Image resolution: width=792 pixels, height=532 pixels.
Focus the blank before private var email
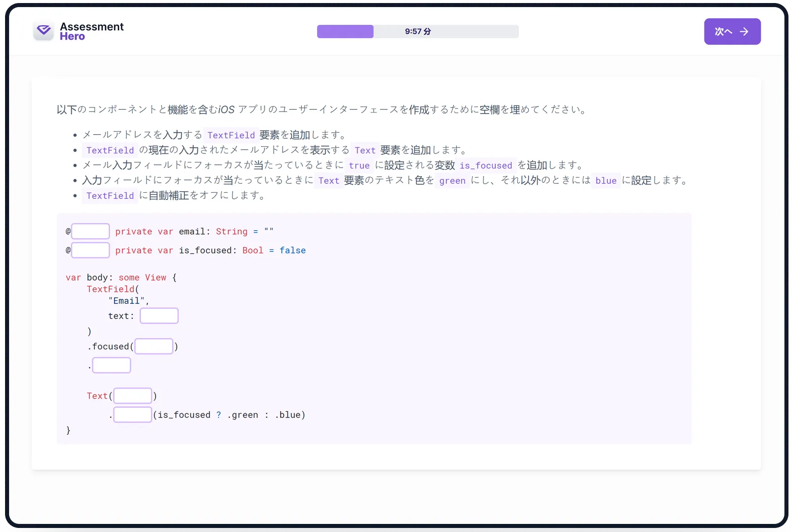pos(90,231)
